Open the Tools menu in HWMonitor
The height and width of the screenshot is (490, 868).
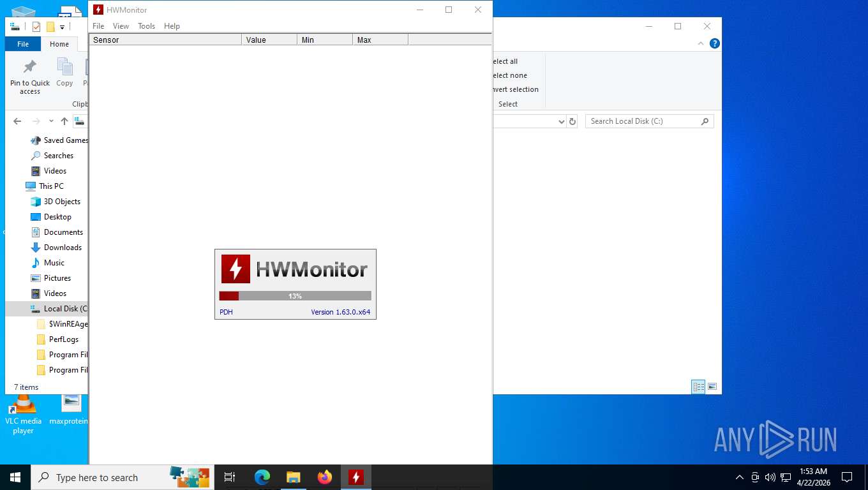point(146,26)
